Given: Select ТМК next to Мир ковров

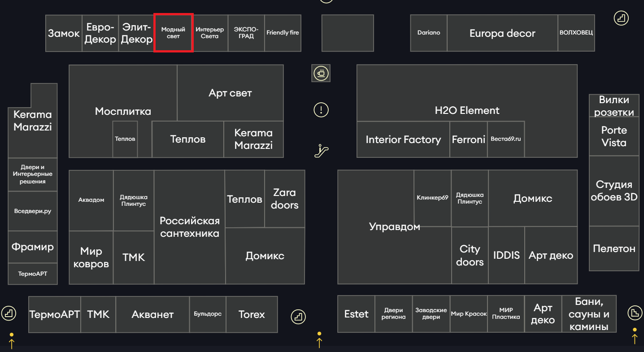Looking at the screenshot, I should click(x=134, y=257).
